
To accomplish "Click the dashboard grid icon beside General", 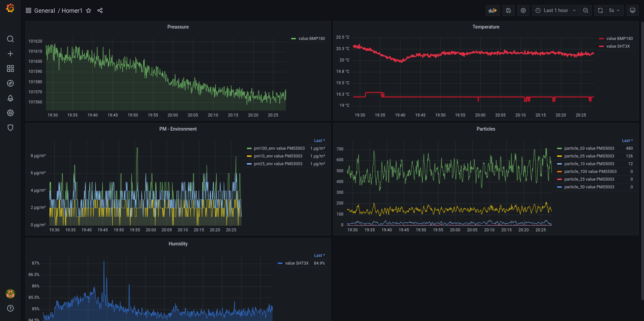I will point(29,10).
